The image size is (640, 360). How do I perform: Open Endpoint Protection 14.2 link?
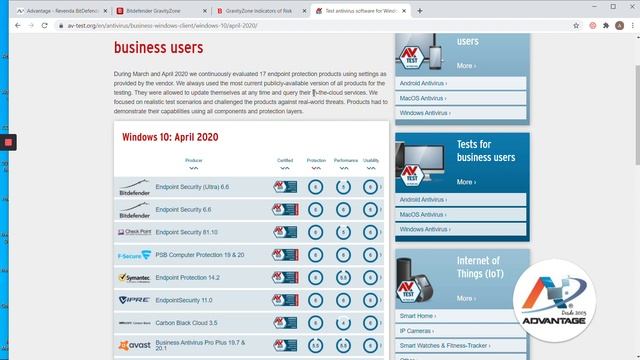(187, 278)
